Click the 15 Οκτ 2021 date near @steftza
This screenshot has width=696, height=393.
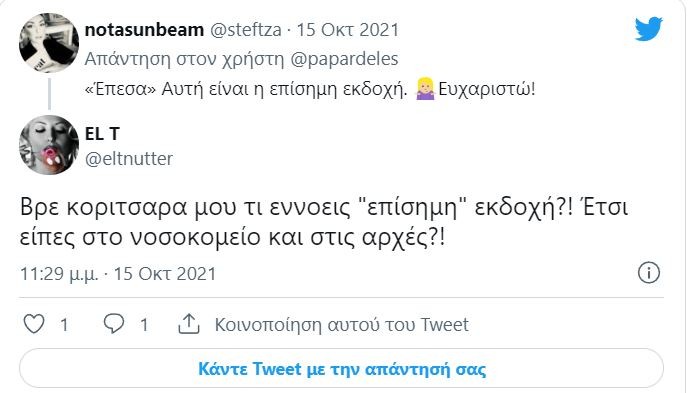click(348, 30)
